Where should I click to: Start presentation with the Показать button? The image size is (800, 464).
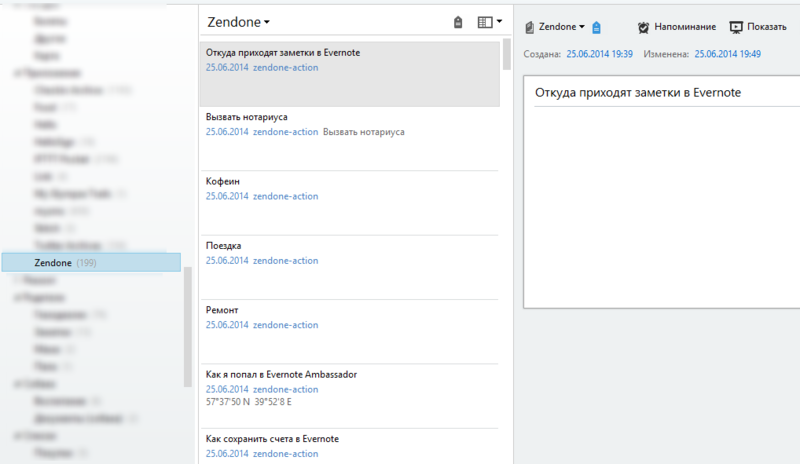point(758,27)
